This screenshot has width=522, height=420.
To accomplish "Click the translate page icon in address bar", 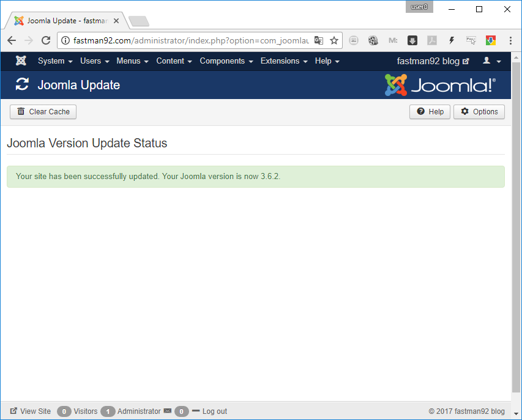I will tap(319, 40).
